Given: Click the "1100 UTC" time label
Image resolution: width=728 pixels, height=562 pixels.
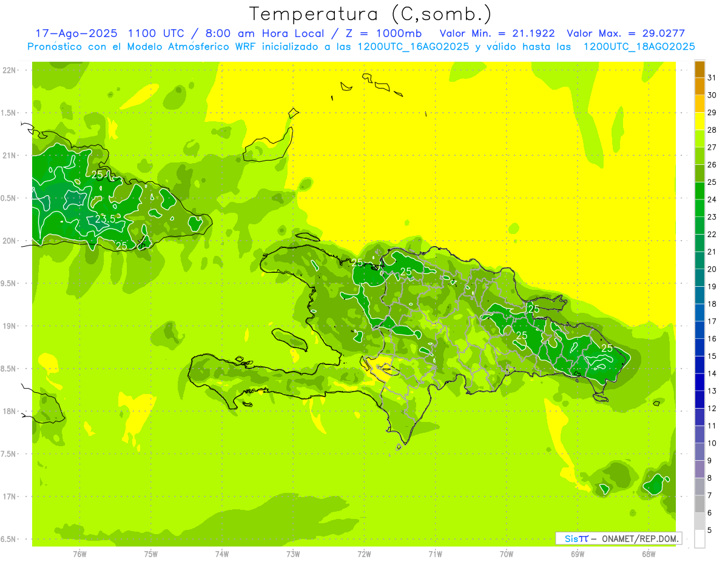Looking at the screenshot, I should (156, 33).
